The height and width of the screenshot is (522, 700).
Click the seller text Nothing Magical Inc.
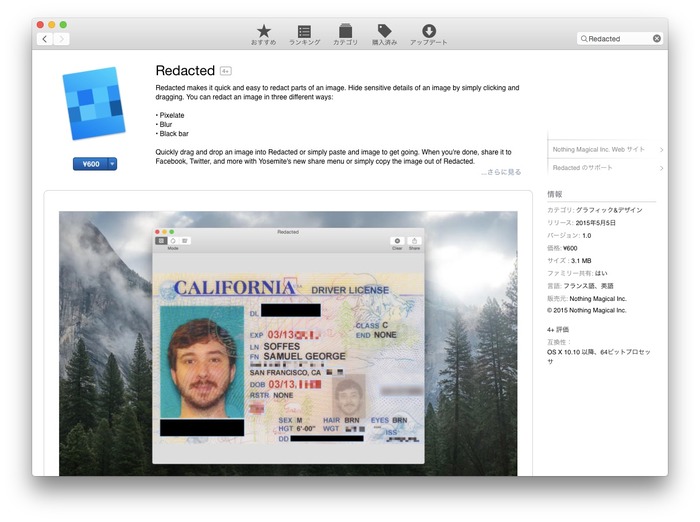pyautogui.click(x=598, y=299)
